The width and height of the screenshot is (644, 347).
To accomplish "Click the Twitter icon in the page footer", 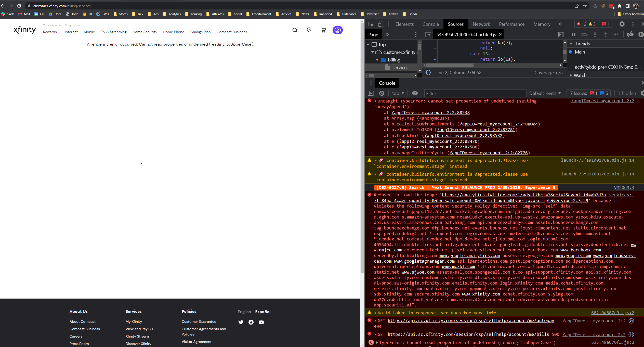I will [x=241, y=322].
